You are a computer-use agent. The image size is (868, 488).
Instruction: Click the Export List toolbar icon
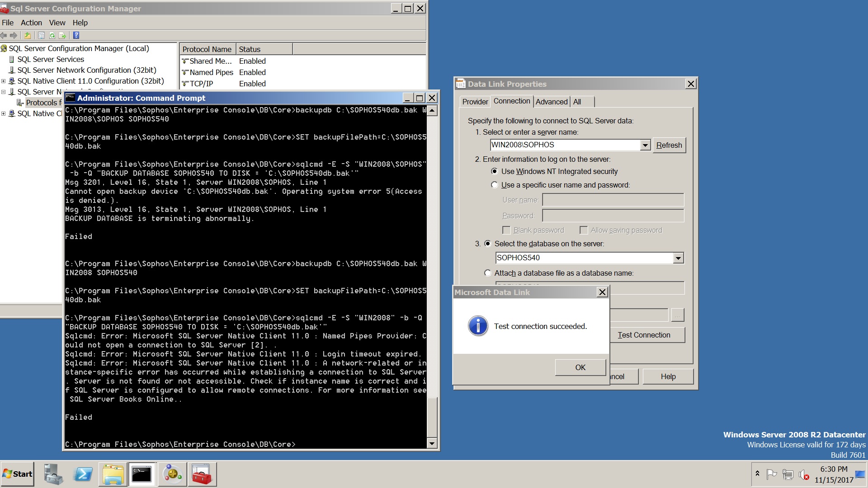pos(62,35)
